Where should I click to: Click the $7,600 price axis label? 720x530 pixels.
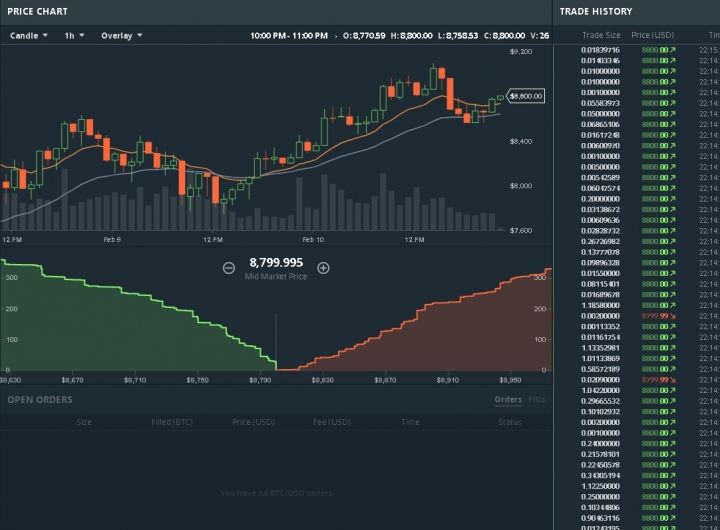[521, 231]
